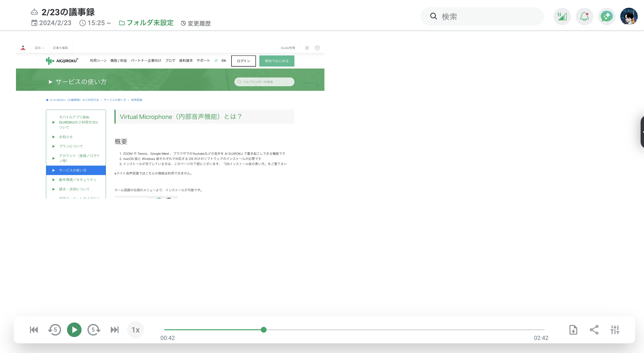This screenshot has height=353, width=644.
Task: Open the 追加 dropdown in the screenshot
Action: 39,48
